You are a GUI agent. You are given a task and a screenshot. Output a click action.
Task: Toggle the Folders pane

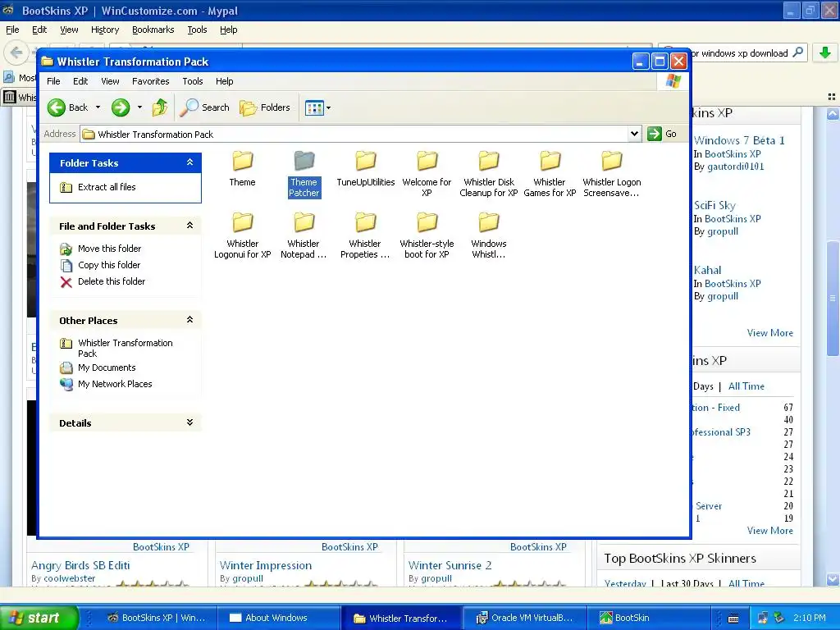coord(265,107)
